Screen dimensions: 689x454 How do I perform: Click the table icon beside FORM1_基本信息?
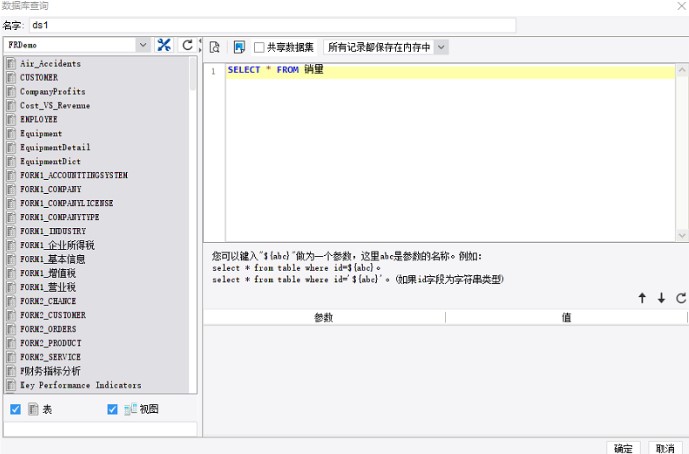(x=11, y=259)
